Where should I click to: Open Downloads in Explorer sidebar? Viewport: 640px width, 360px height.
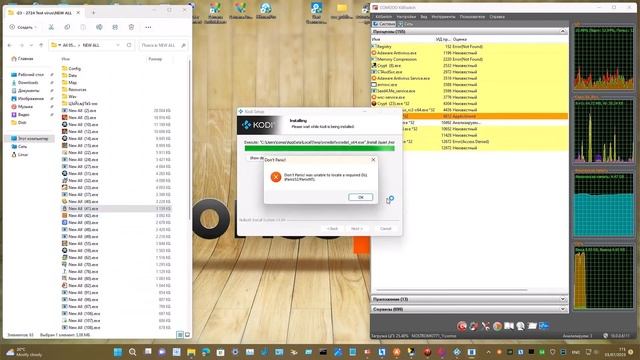point(28,82)
